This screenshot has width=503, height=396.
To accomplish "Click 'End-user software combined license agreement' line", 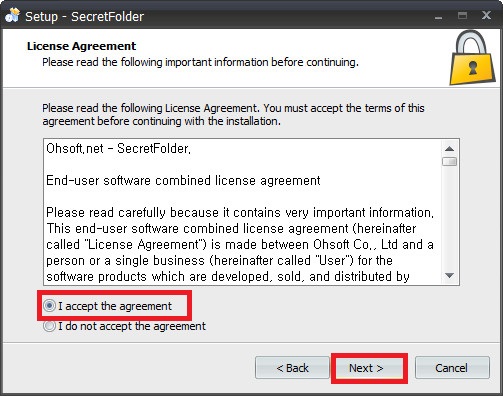I will pos(183,180).
